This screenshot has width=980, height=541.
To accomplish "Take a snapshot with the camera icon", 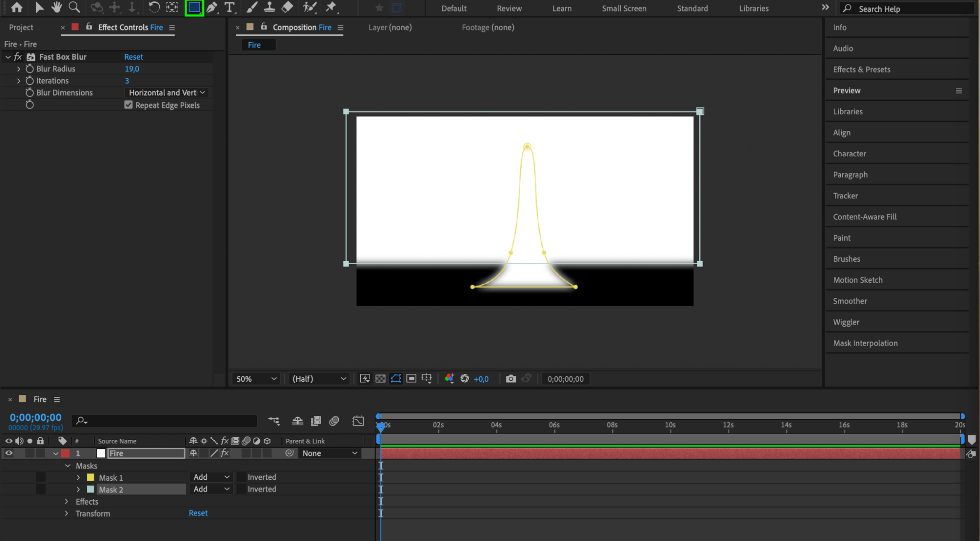I will coord(511,379).
